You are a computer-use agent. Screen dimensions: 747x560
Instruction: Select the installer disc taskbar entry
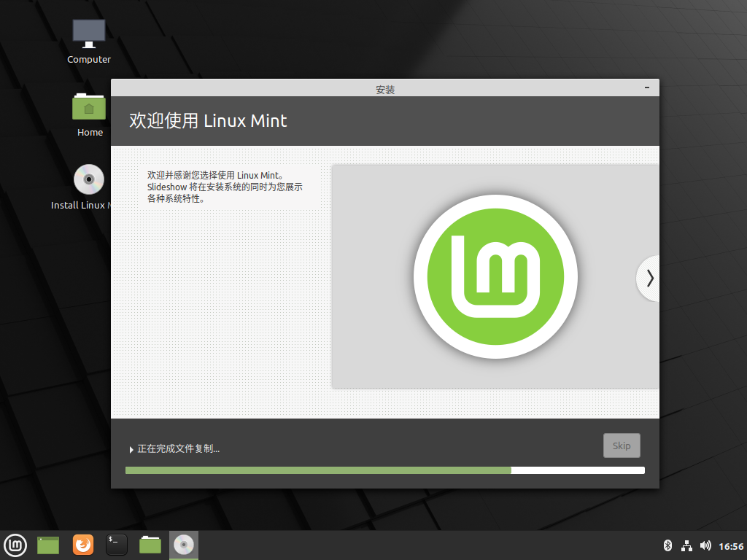tap(184, 545)
